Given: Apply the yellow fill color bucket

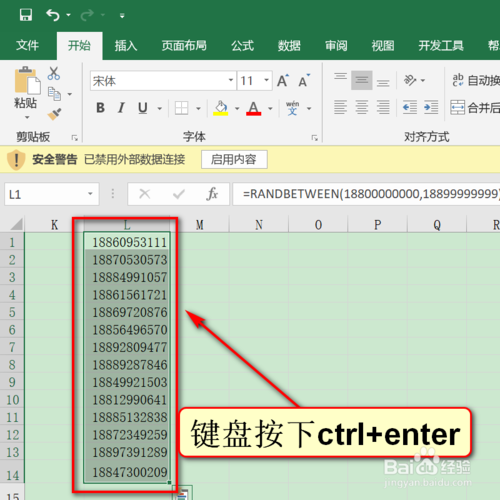Looking at the screenshot, I should [x=221, y=108].
